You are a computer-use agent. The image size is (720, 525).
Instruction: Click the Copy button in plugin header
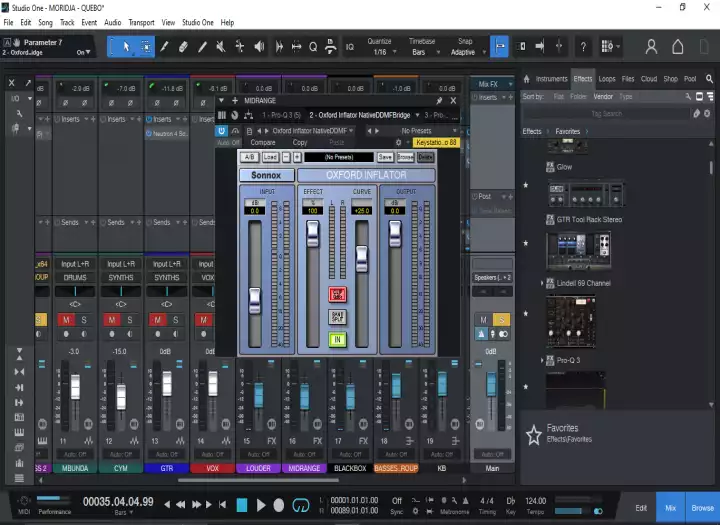point(300,143)
